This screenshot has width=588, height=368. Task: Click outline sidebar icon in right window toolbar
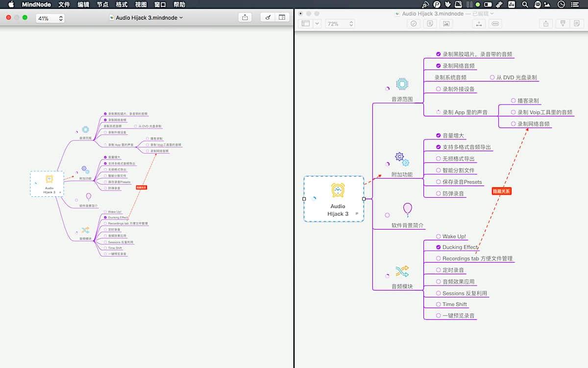(306, 24)
